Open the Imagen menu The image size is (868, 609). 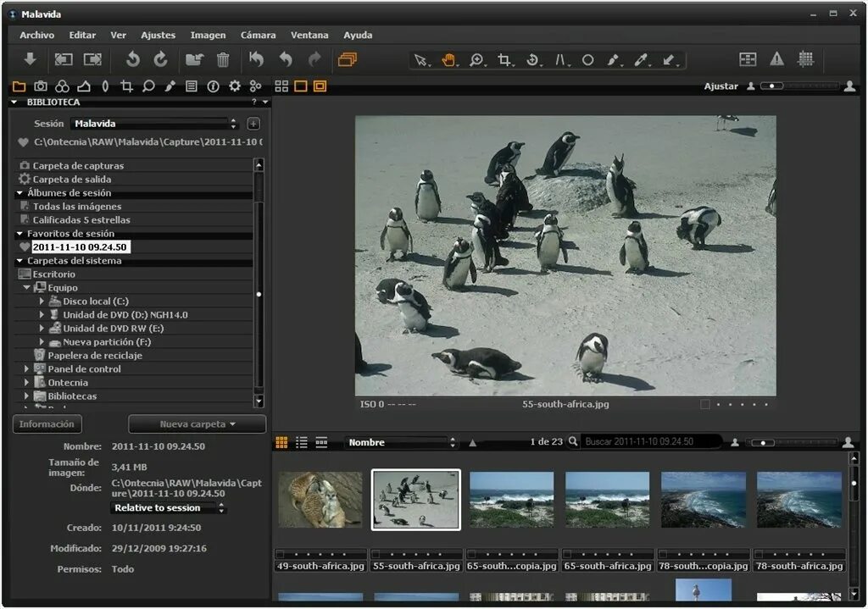[x=208, y=36]
